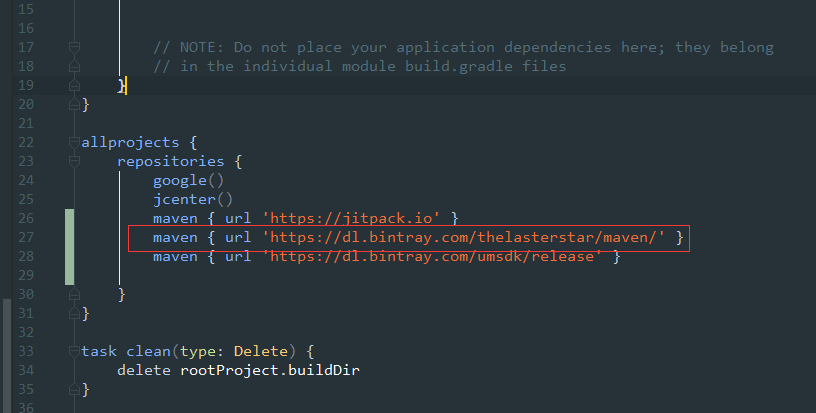Collapse the allprojects block fold marker

point(74,143)
